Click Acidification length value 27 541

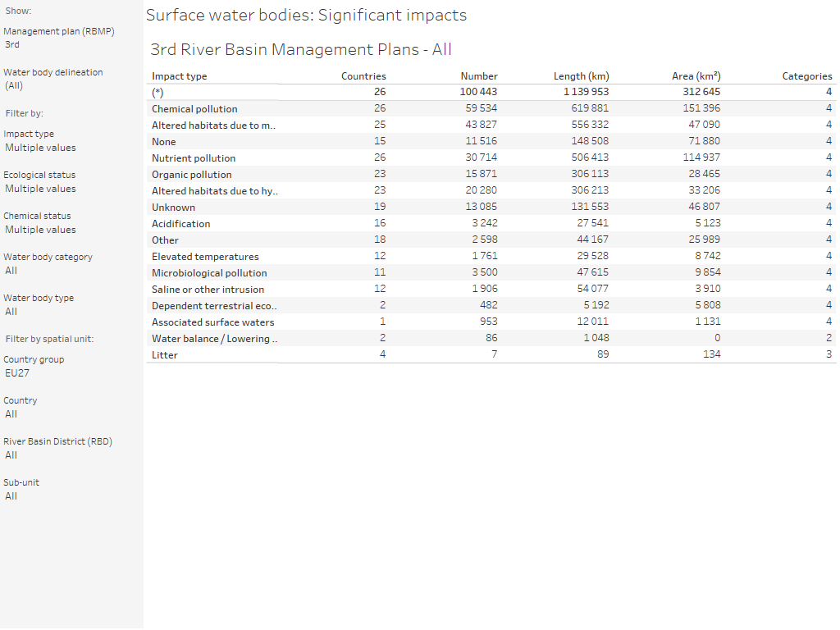(x=592, y=223)
